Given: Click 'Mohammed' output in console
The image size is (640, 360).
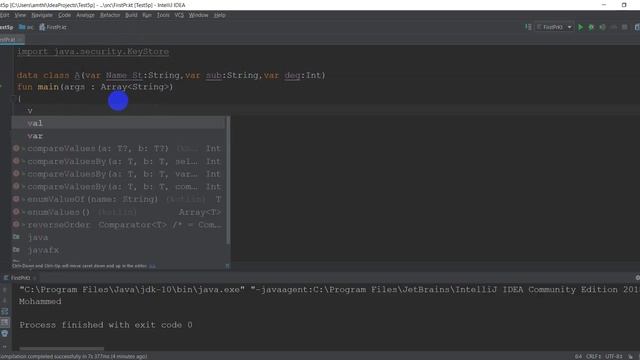Looking at the screenshot, I should point(40,301).
